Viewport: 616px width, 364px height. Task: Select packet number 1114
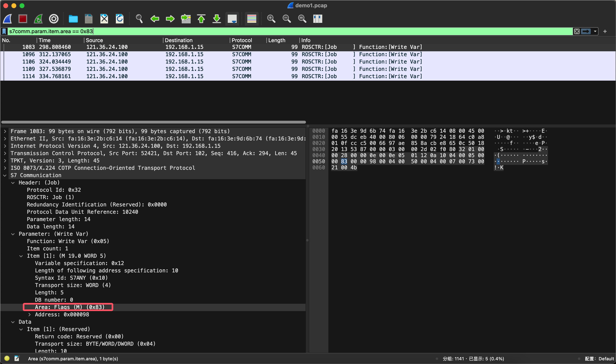coord(308,77)
